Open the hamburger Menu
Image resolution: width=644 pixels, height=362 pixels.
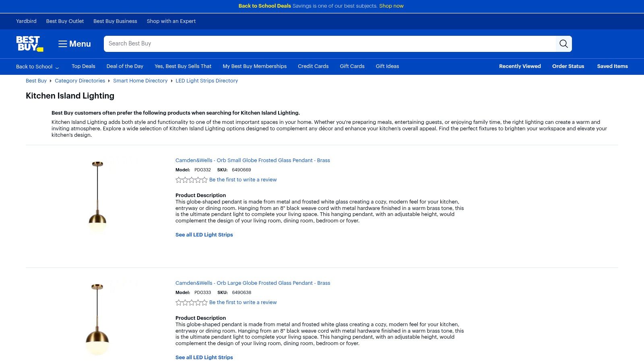pyautogui.click(x=74, y=44)
